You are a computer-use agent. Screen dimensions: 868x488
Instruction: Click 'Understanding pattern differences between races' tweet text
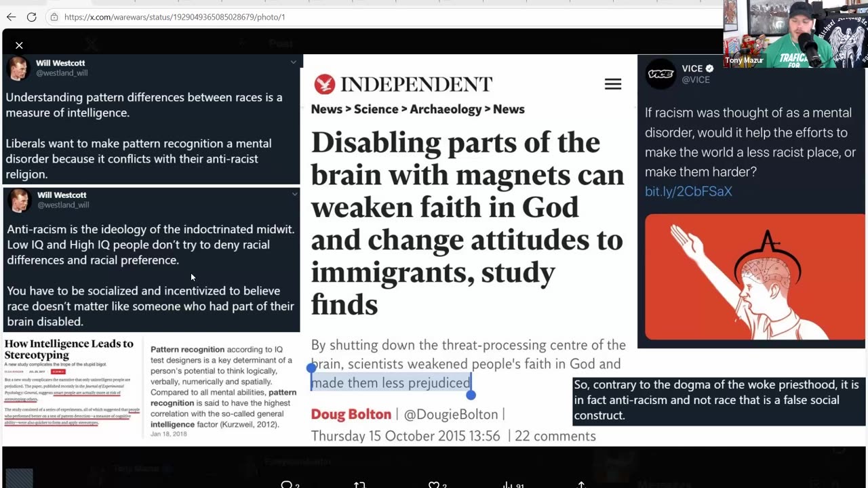(x=144, y=105)
